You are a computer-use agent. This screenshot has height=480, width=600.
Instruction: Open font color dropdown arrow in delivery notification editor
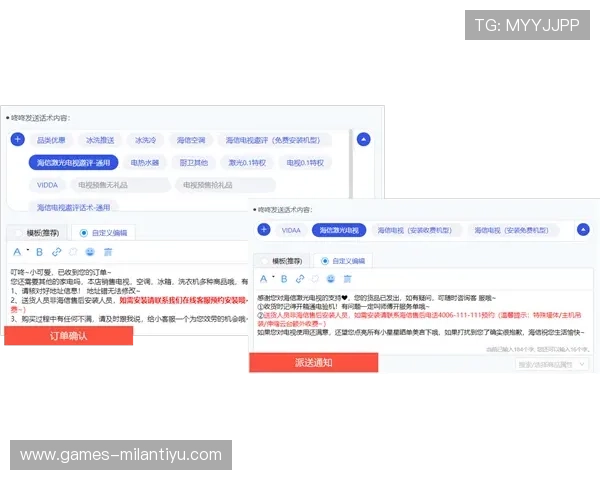pos(273,277)
